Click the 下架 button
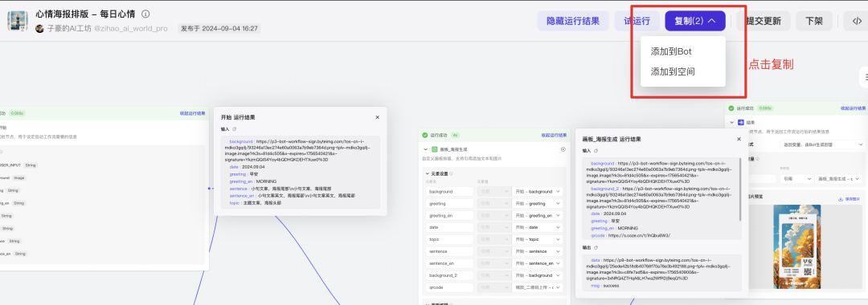The image size is (868, 305). coord(813,21)
